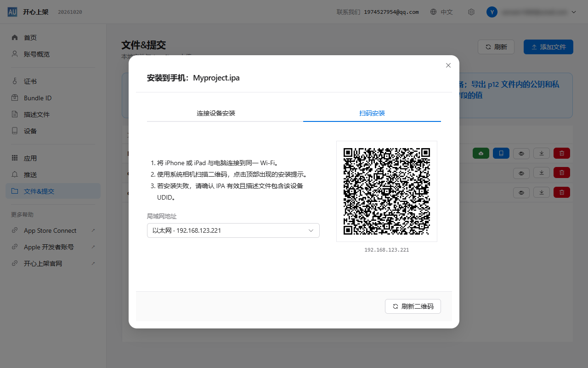Open the 设备 sidebar item
Image resolution: width=588 pixels, height=368 pixels.
(53, 131)
